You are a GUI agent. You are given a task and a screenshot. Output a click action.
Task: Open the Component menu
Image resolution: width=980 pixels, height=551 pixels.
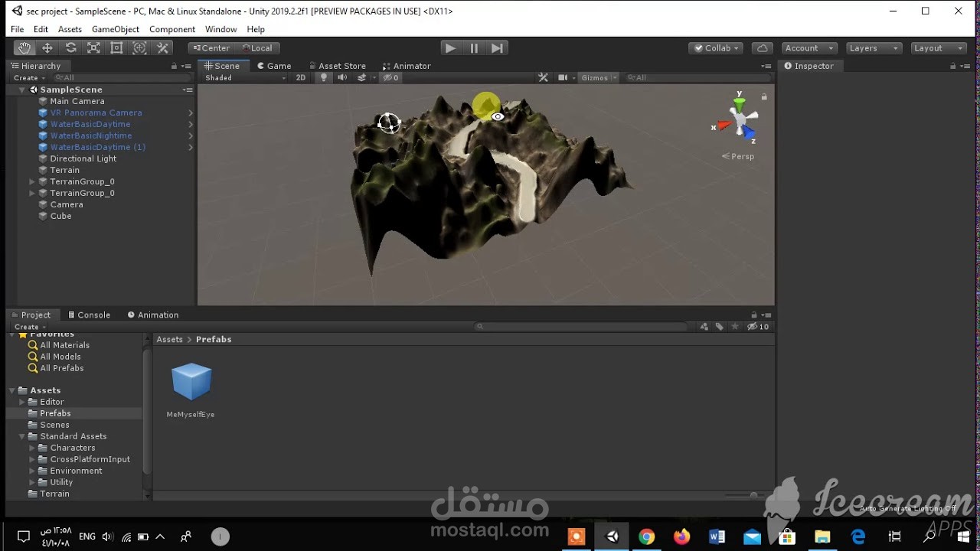(x=172, y=29)
